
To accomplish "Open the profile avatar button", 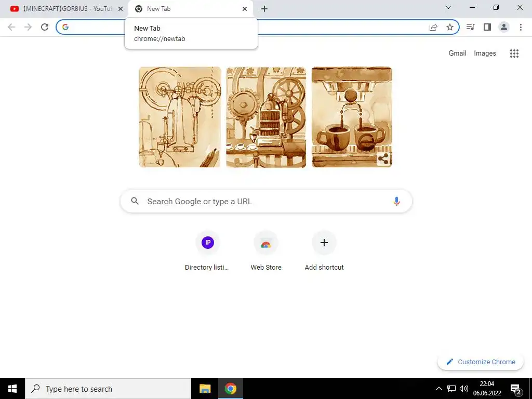I will [504, 27].
